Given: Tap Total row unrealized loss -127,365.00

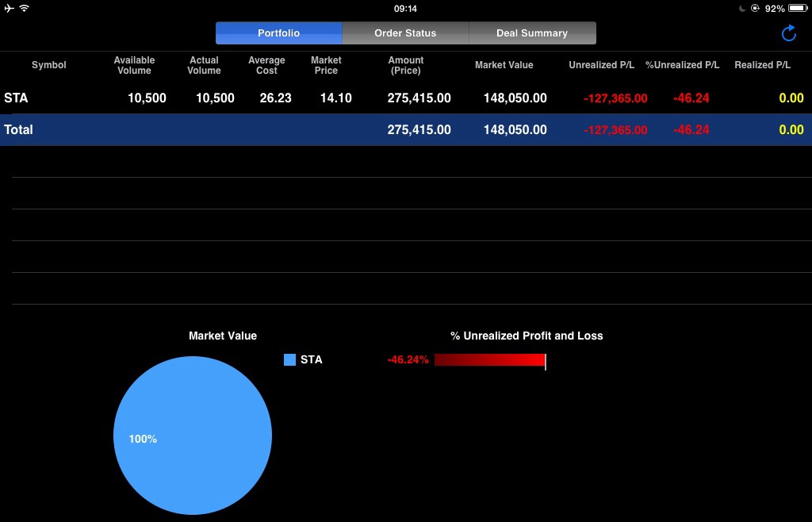Looking at the screenshot, I should click(615, 130).
